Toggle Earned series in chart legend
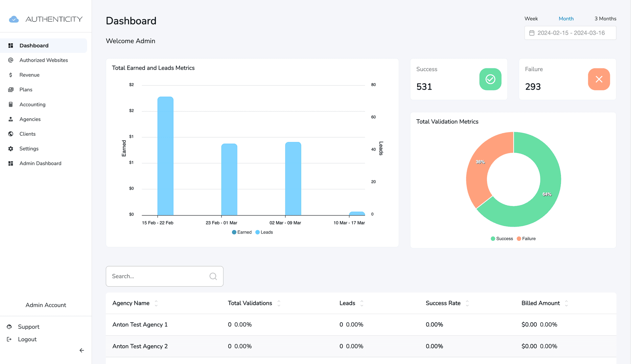Screen dimensions: 631x364 [242, 232]
